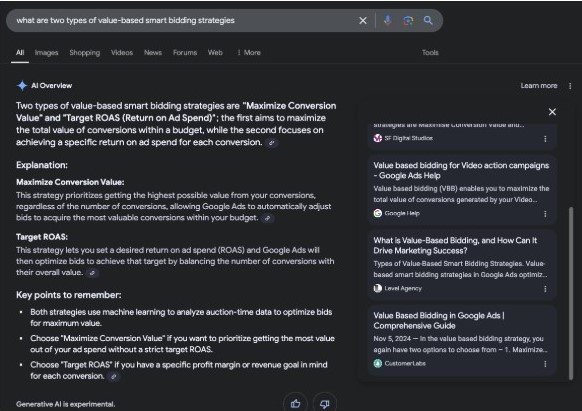Switch to Forums tab
The image size is (582, 411).
185,52
